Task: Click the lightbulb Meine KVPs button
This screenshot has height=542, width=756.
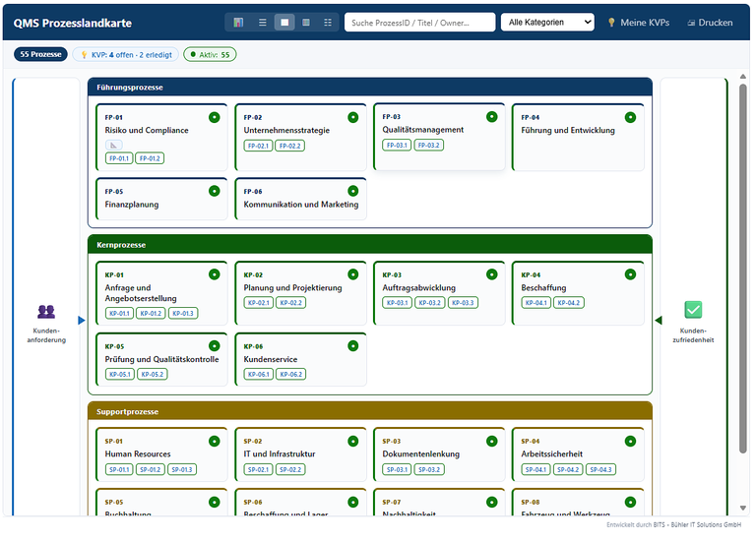Action: click(x=638, y=23)
